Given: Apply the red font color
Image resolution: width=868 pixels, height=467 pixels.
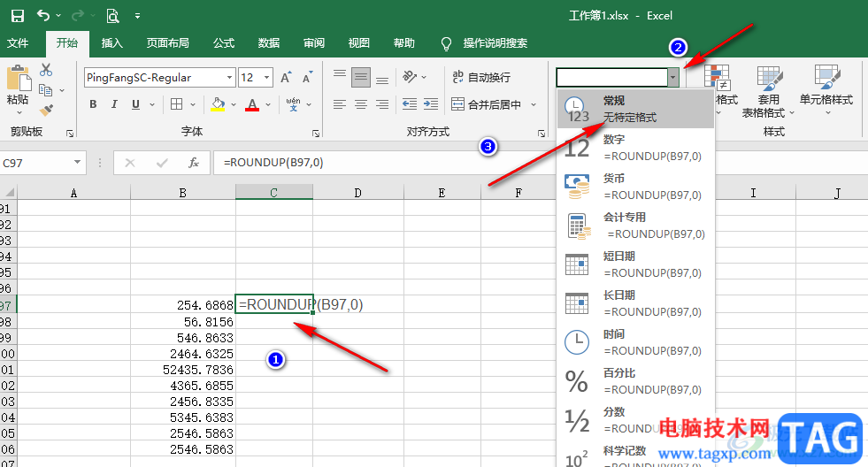Looking at the screenshot, I should tap(252, 104).
